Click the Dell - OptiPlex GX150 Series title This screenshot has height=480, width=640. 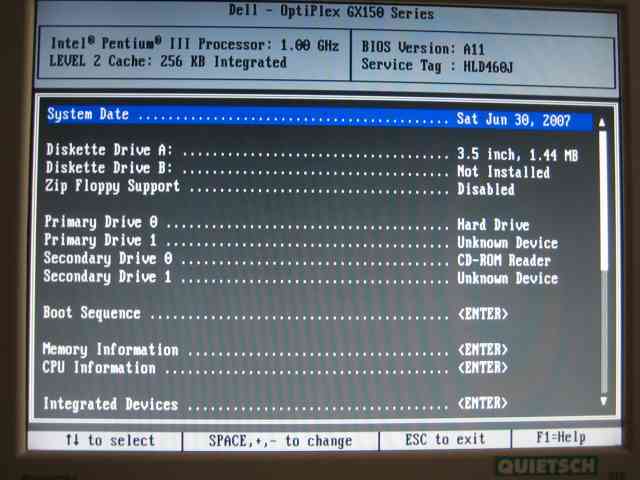pos(331,11)
